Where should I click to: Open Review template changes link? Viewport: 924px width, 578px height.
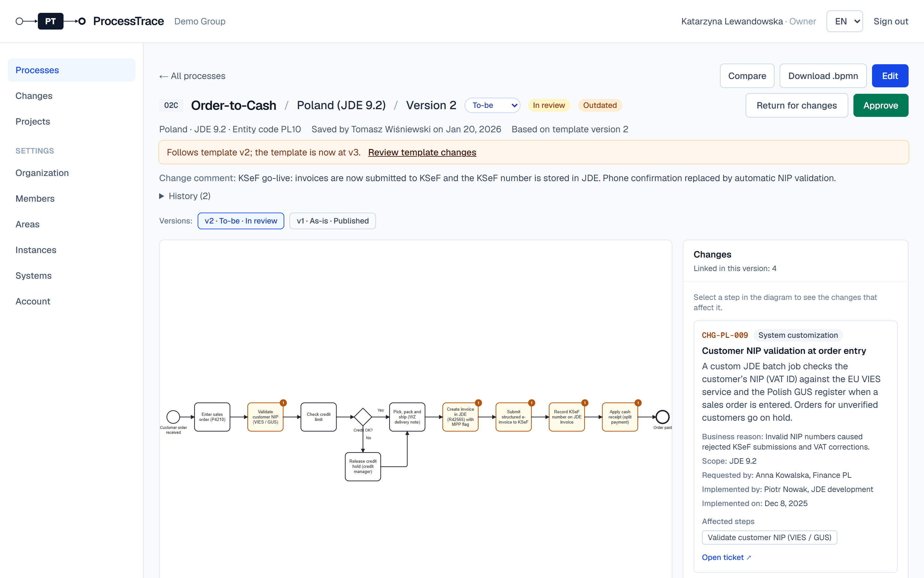tap(422, 152)
